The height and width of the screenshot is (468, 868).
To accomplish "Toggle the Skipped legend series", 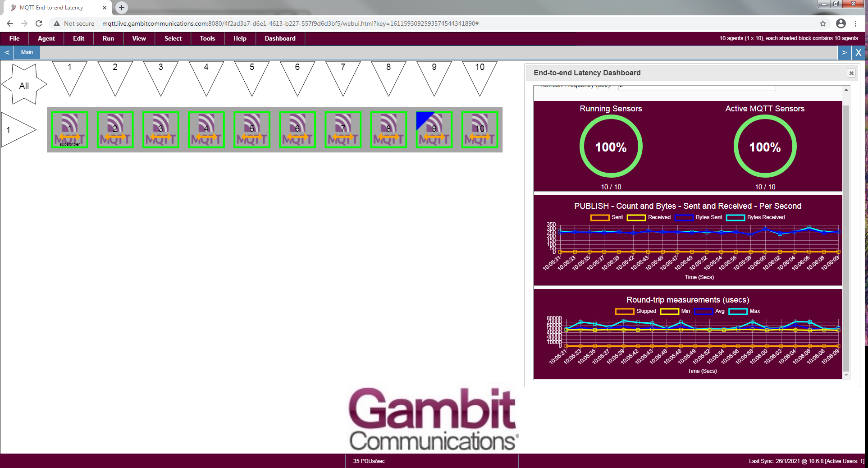I will [635, 311].
